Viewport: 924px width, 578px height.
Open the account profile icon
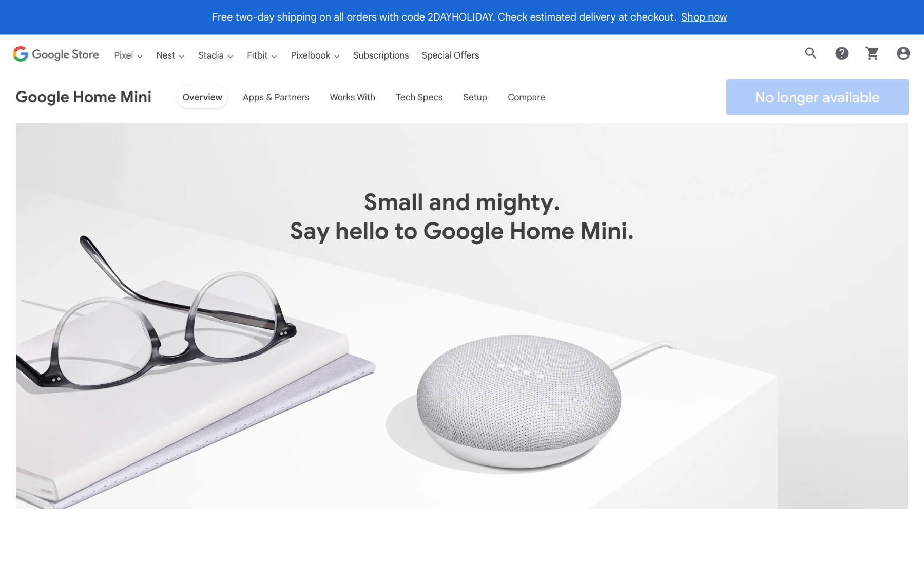point(903,53)
